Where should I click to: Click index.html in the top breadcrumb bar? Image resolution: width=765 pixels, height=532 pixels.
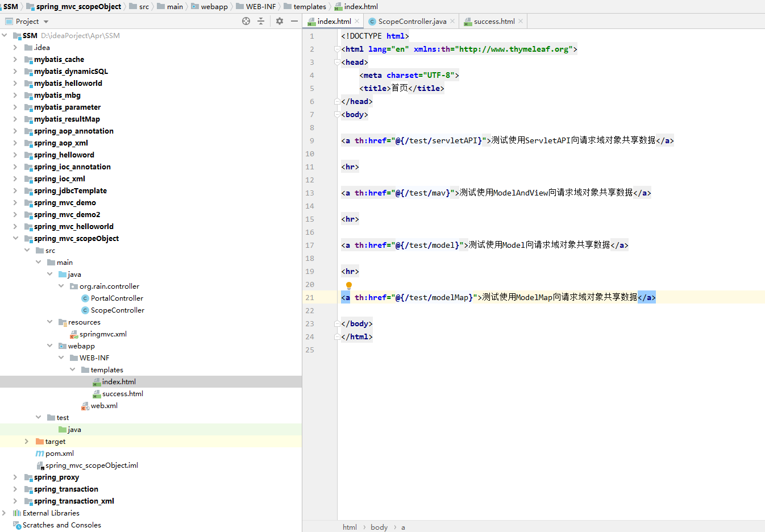(x=360, y=6)
